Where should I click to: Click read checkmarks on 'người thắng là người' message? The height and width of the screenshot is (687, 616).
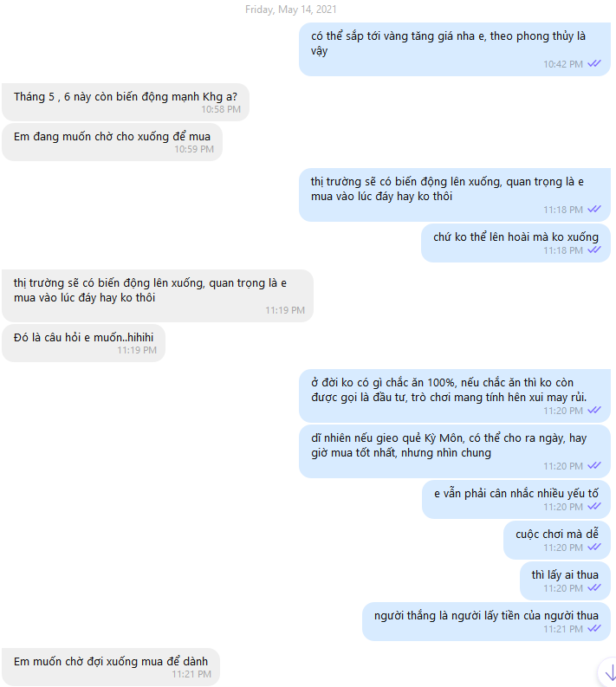point(594,629)
